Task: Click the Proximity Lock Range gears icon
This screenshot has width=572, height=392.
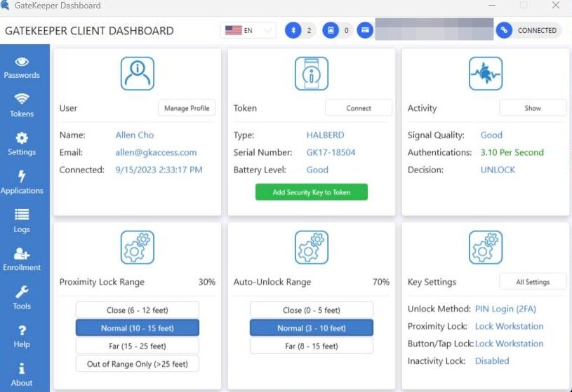Action: click(138, 248)
